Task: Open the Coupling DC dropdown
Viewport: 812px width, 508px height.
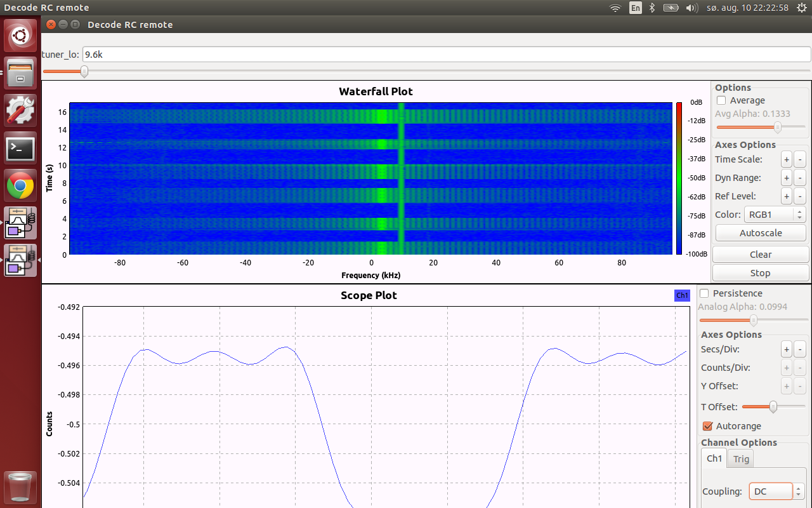Action: click(x=777, y=491)
